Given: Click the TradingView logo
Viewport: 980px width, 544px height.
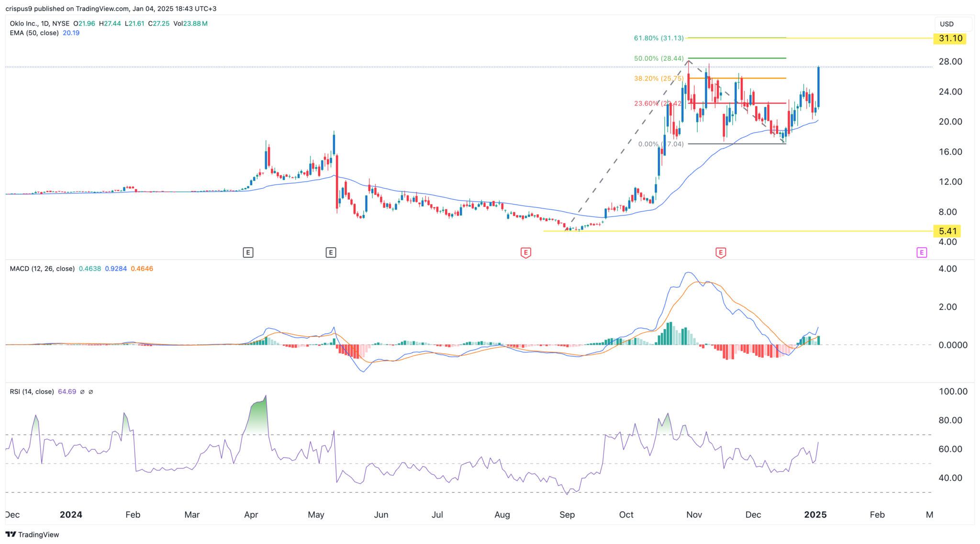Looking at the screenshot, I should point(33,534).
